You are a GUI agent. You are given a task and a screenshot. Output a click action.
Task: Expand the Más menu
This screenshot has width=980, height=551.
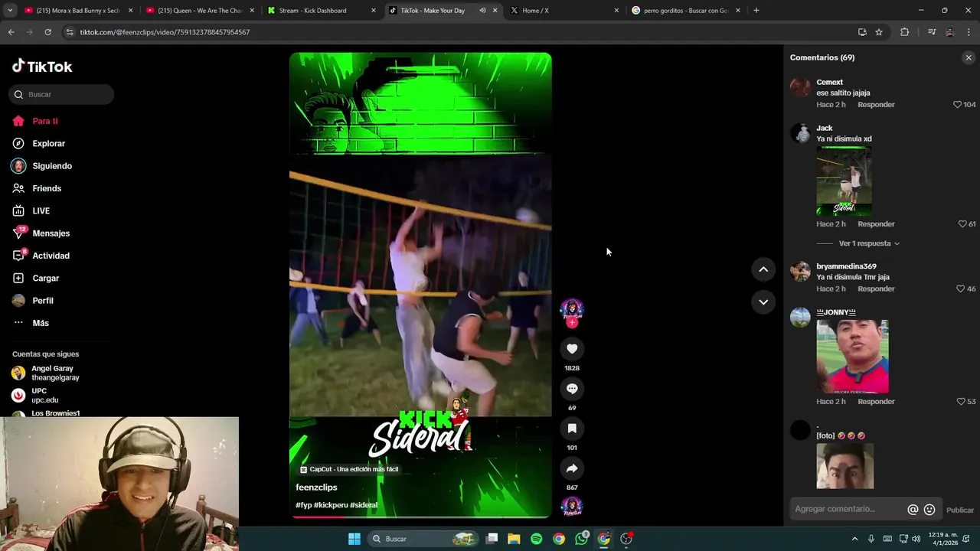[41, 323]
